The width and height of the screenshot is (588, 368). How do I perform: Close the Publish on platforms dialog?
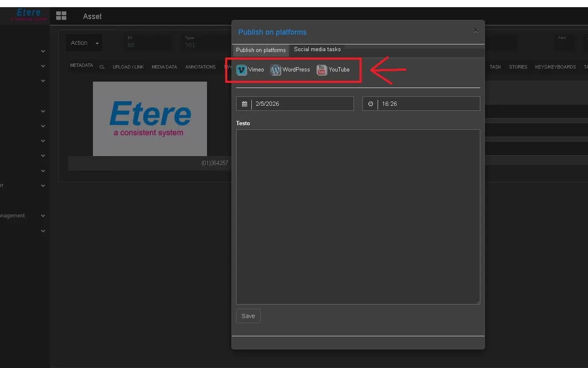[x=476, y=30]
